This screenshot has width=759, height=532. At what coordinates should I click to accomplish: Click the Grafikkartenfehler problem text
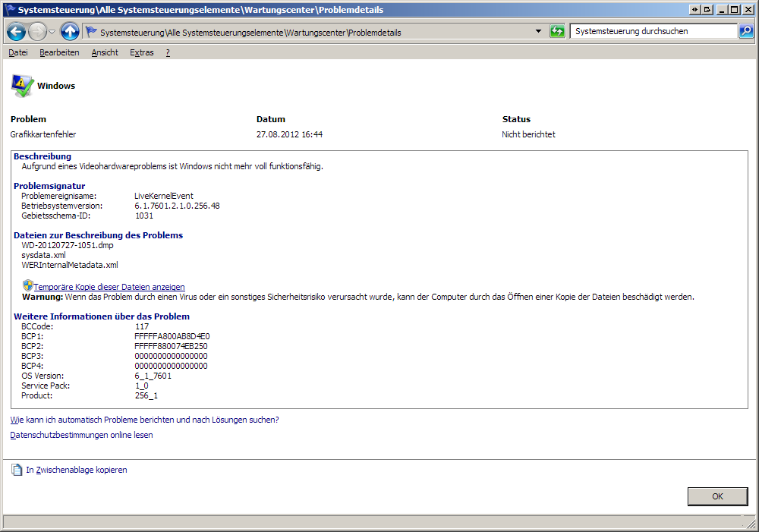tap(43, 134)
